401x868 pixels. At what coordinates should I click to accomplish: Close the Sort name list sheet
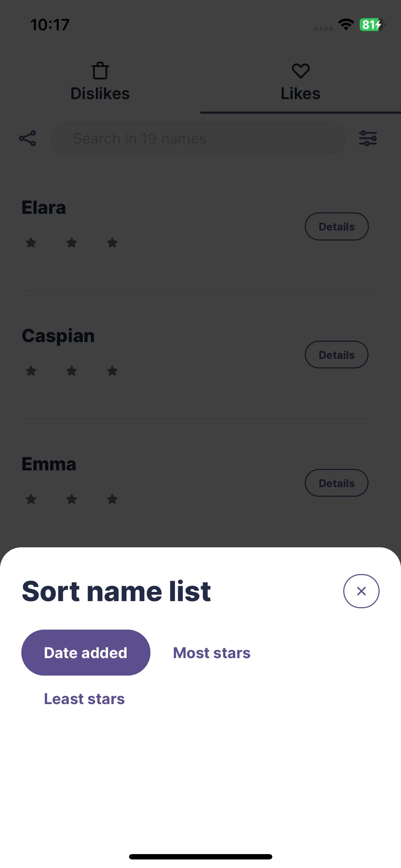361,591
